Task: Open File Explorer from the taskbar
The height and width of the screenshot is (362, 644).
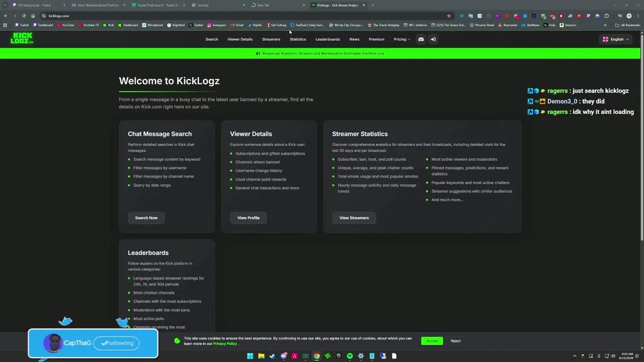Action: coord(261,356)
